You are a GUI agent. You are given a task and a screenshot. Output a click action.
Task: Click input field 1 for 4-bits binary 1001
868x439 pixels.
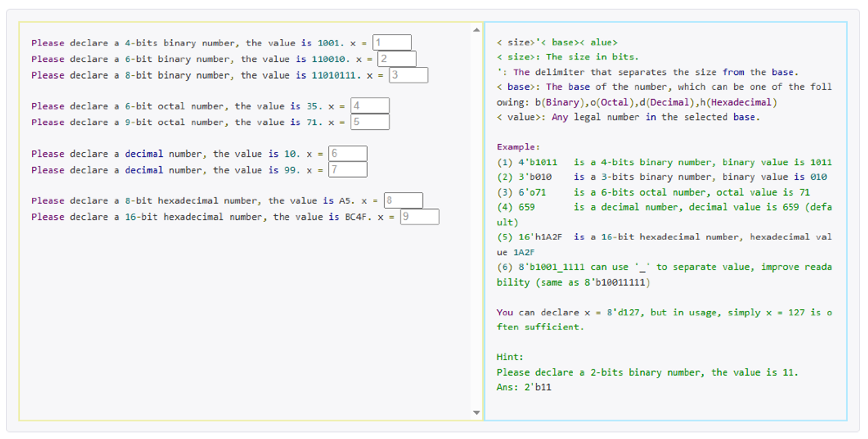pyautogui.click(x=391, y=43)
